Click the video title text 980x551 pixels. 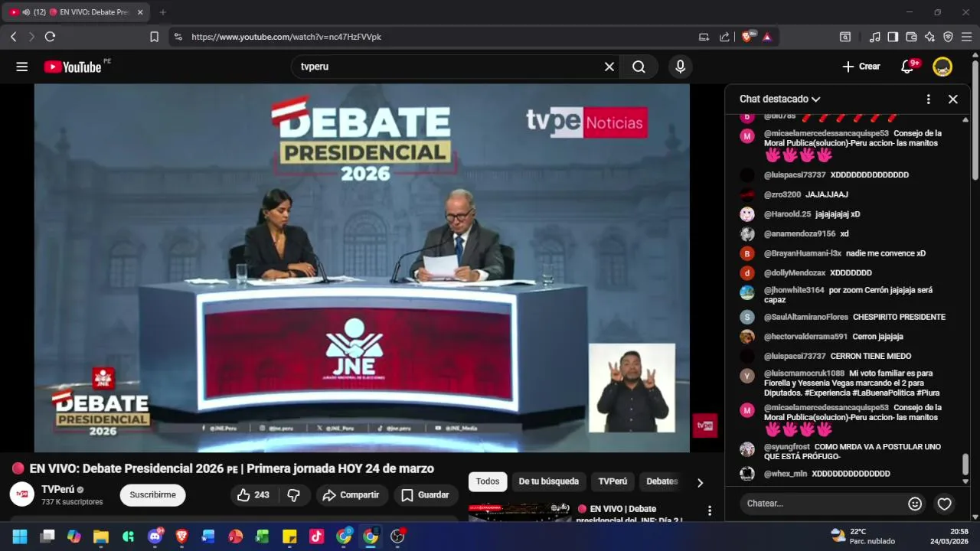(223, 468)
